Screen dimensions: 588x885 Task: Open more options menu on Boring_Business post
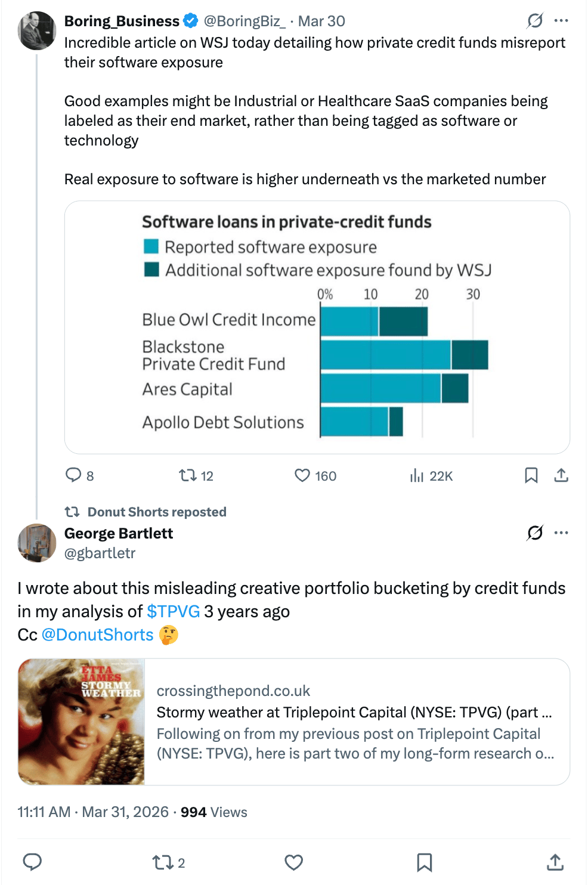pyautogui.click(x=561, y=21)
